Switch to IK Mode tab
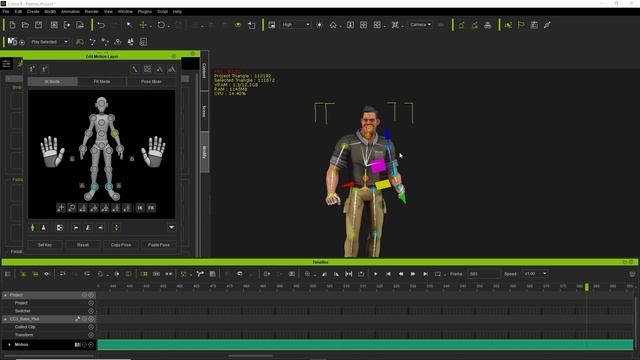 coord(52,82)
